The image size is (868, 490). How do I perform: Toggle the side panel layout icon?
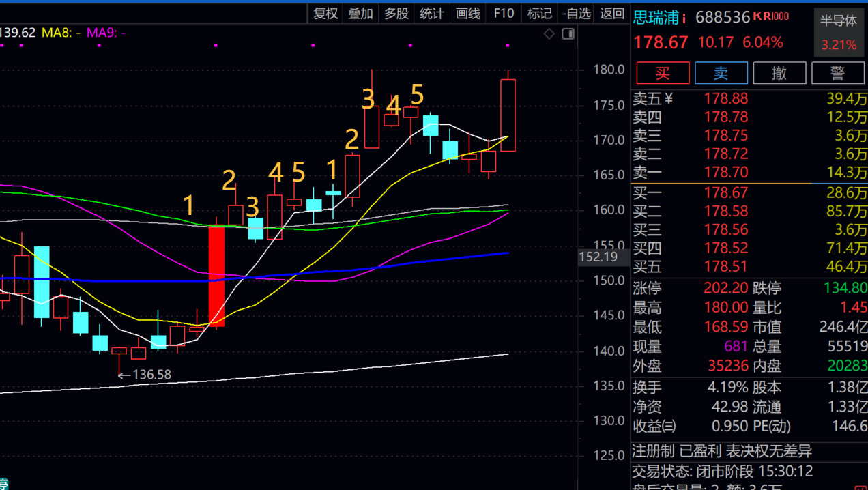point(568,34)
